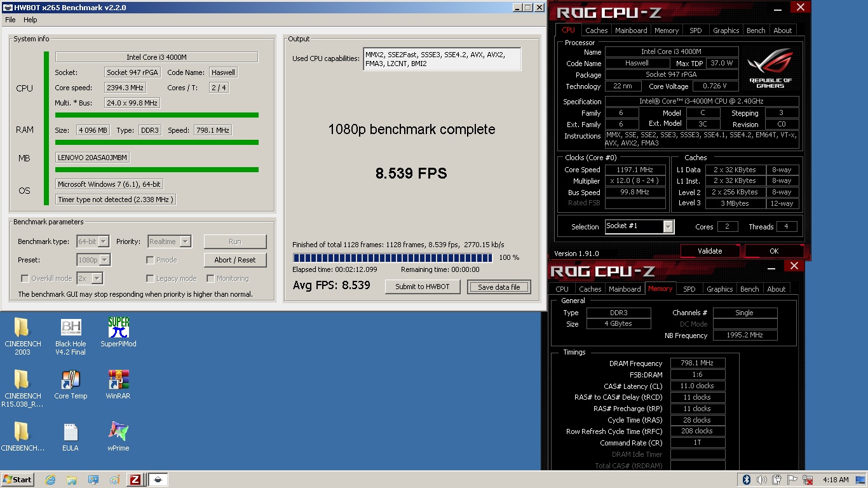Open the Bluetooth tray icon
This screenshot has height=488, width=868.
(747, 480)
